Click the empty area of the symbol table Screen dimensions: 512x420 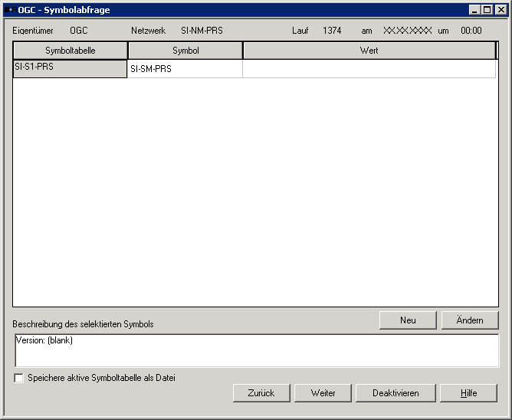click(255, 192)
